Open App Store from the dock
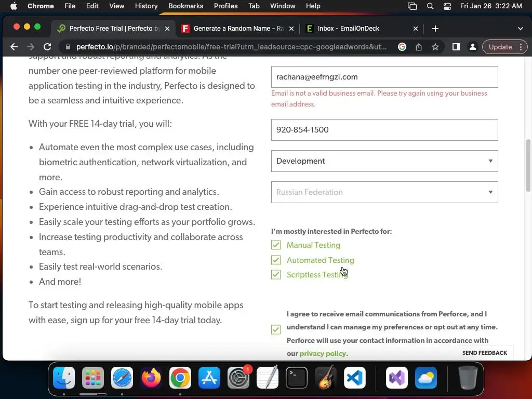This screenshot has height=399, width=532. tap(209, 378)
